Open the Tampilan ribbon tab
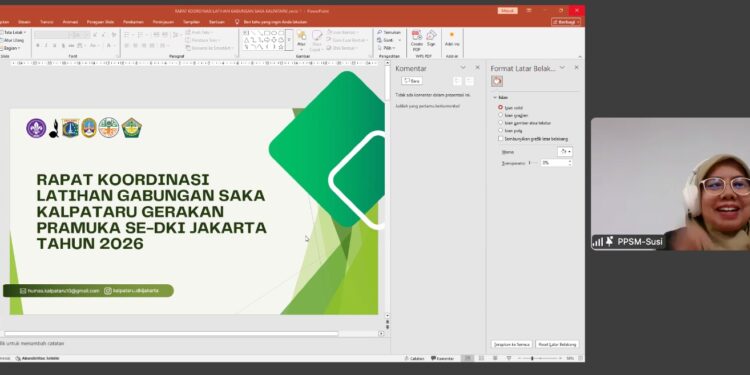The height and width of the screenshot is (375, 750). coord(191,22)
